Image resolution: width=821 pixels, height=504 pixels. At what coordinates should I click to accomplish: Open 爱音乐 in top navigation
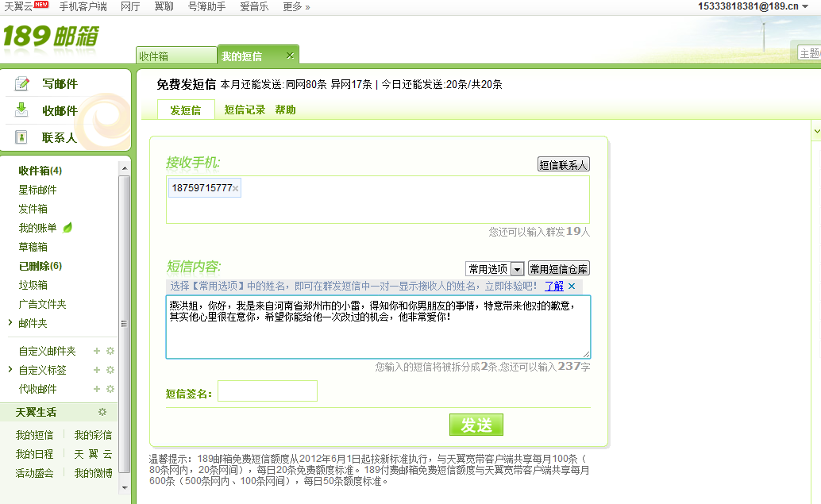tap(254, 7)
